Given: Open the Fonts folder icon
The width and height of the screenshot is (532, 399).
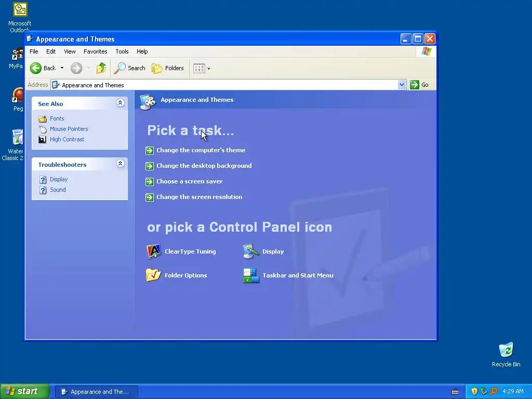Looking at the screenshot, I should (43, 119).
